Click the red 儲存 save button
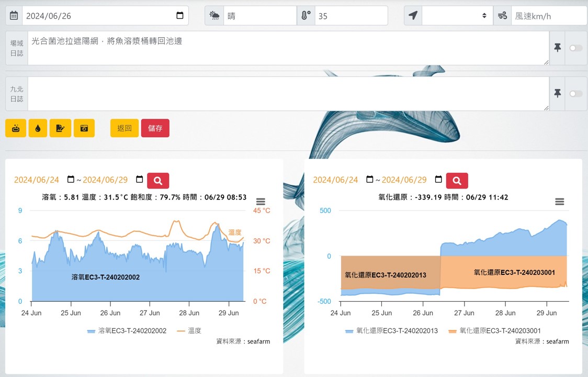The image size is (588, 377). click(x=155, y=128)
